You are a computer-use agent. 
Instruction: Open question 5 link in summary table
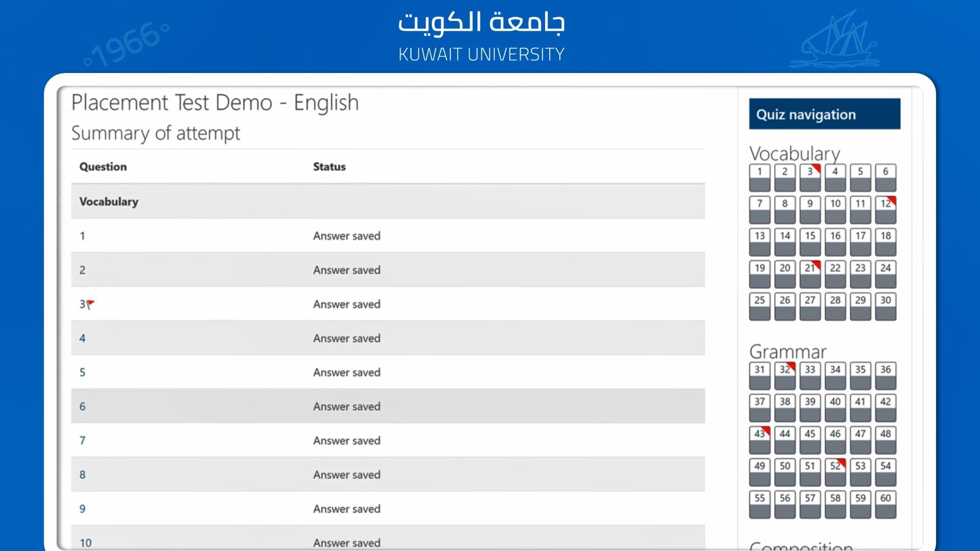tap(83, 372)
